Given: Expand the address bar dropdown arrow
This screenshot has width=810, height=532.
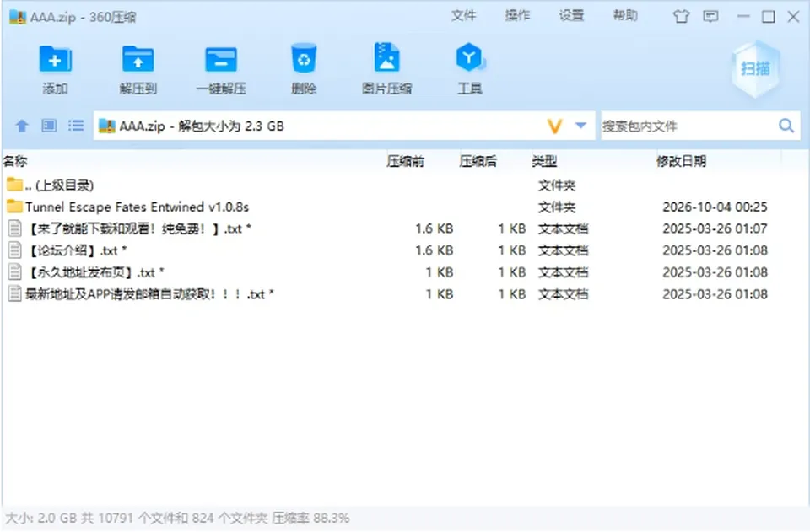Looking at the screenshot, I should coord(580,126).
